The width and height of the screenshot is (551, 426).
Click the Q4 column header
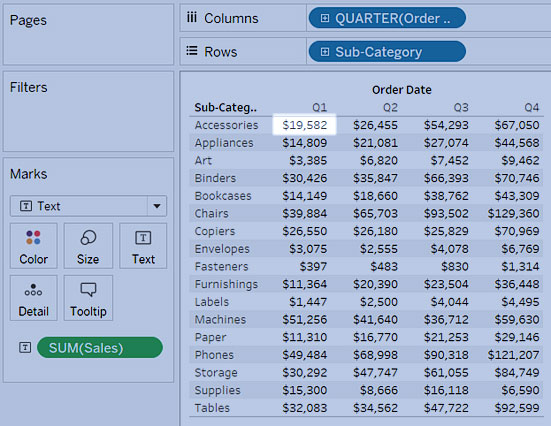[531, 107]
